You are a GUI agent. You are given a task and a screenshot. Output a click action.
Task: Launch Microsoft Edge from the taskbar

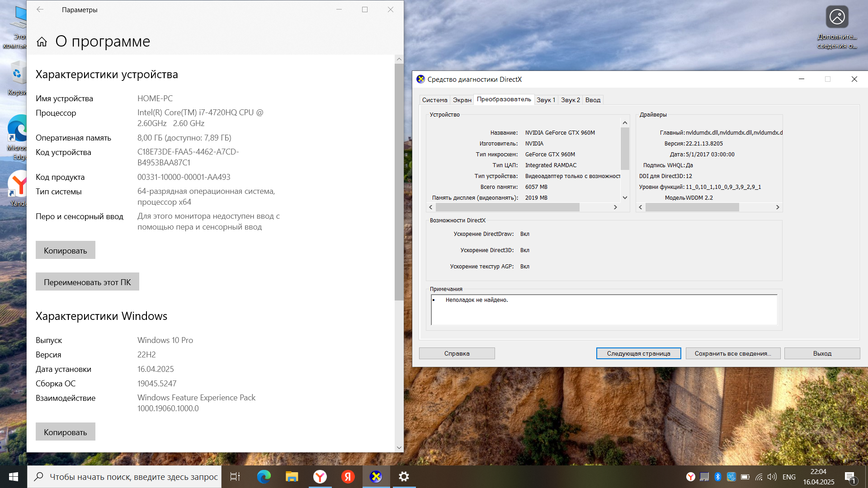[x=264, y=477]
